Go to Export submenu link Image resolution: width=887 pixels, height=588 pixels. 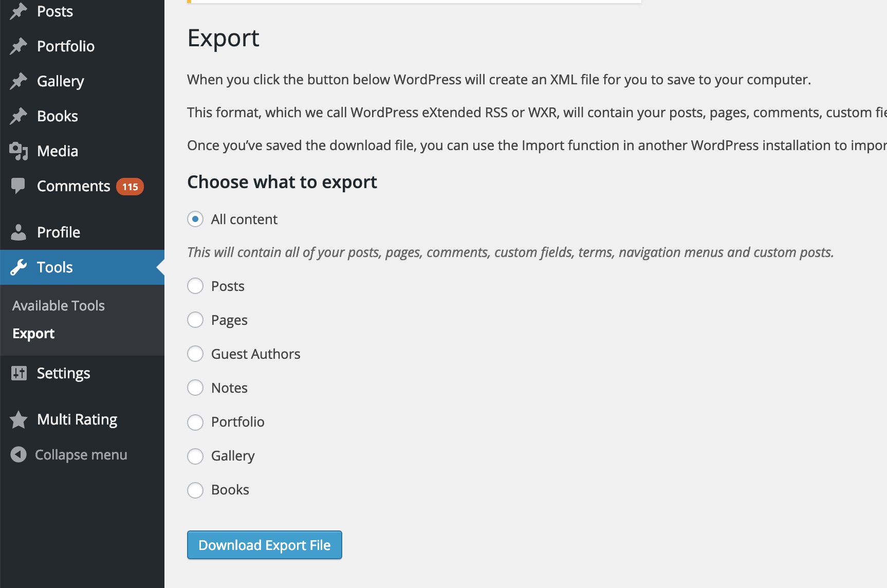pos(33,334)
